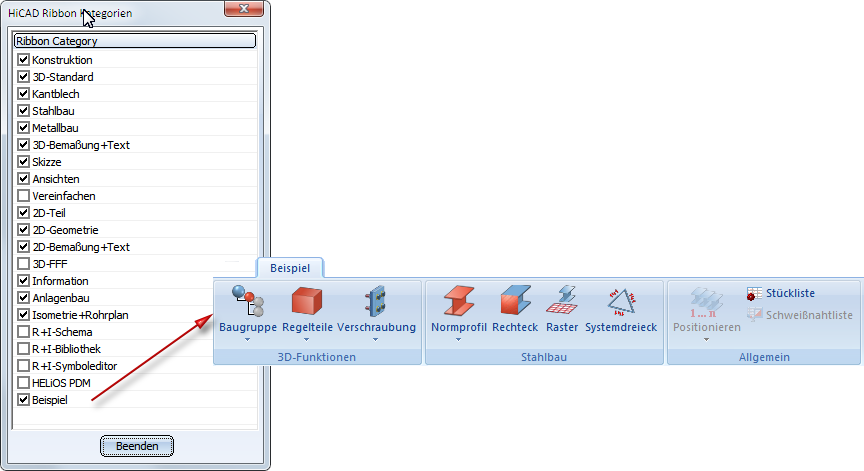Click the Positionieren icon

[706, 302]
